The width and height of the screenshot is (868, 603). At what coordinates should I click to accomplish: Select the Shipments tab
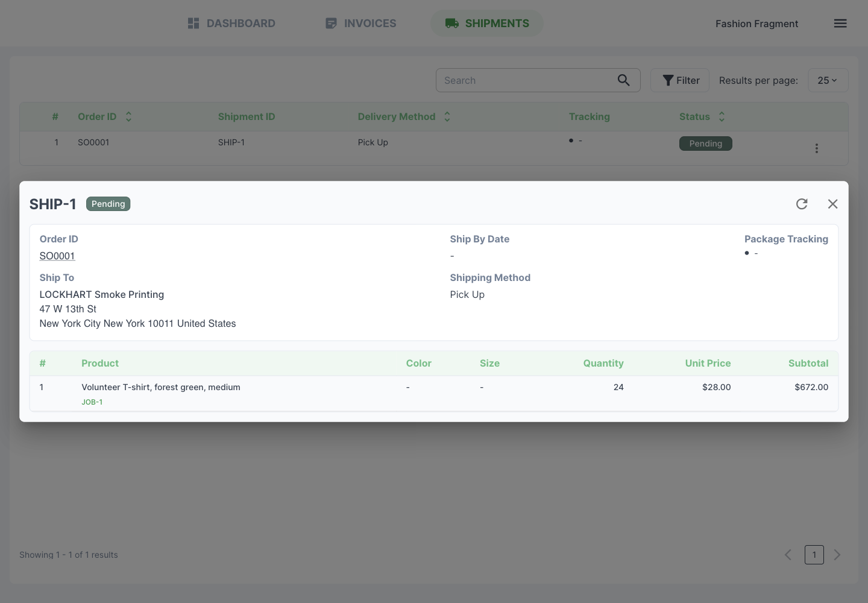coord(487,24)
